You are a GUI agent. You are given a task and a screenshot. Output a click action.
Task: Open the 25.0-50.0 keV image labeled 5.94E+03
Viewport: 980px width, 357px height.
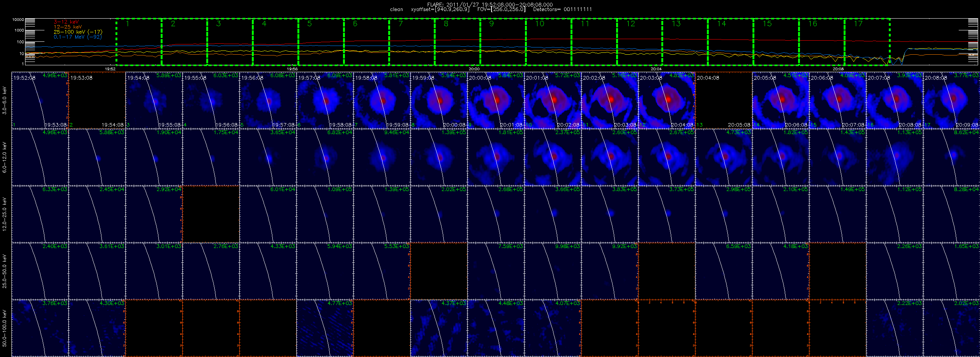(325, 272)
